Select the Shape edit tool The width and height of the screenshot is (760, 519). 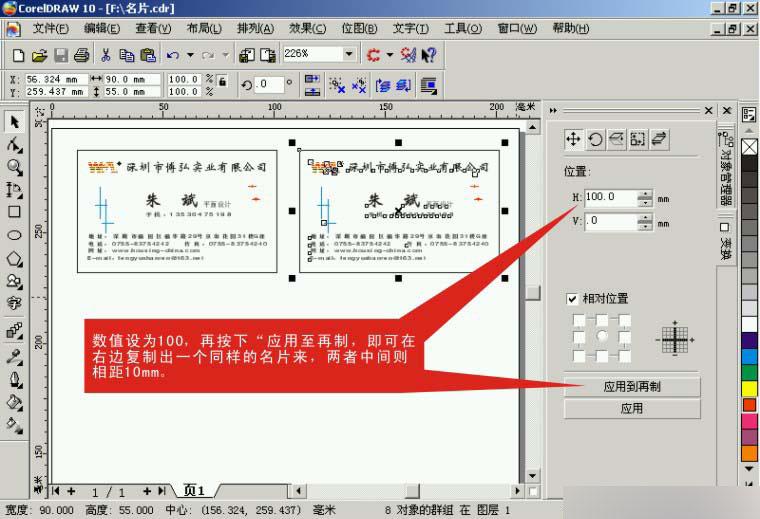pyautogui.click(x=15, y=144)
